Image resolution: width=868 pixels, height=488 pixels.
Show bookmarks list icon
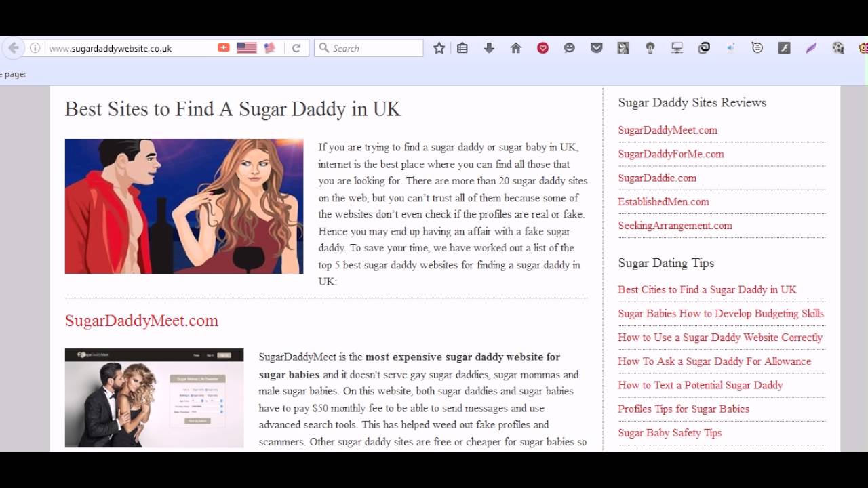pos(462,48)
